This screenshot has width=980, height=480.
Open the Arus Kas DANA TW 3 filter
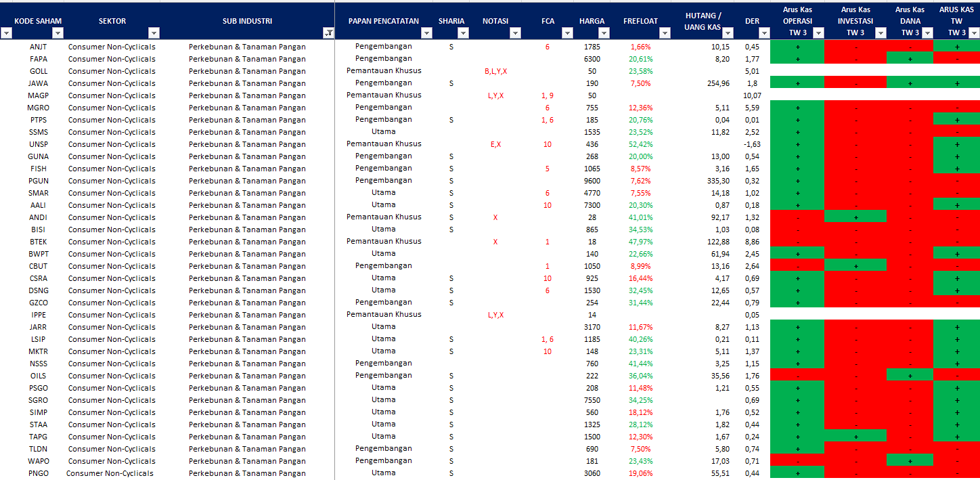click(927, 33)
